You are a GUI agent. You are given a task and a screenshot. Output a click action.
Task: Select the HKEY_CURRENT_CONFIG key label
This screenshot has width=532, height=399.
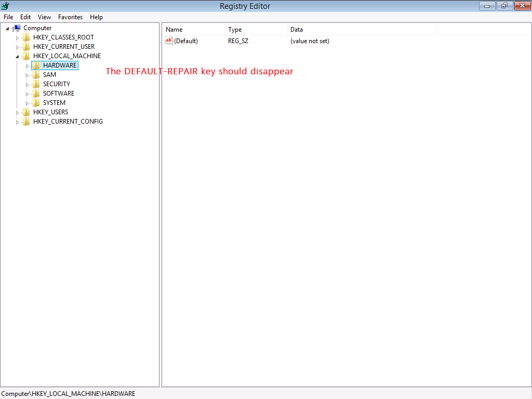click(x=68, y=122)
